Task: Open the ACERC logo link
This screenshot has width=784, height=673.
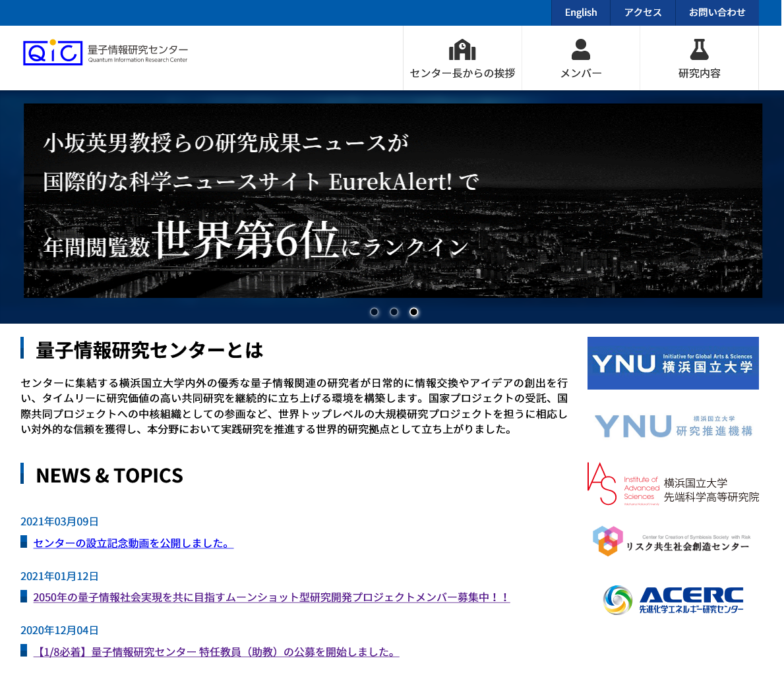Action: (x=673, y=600)
